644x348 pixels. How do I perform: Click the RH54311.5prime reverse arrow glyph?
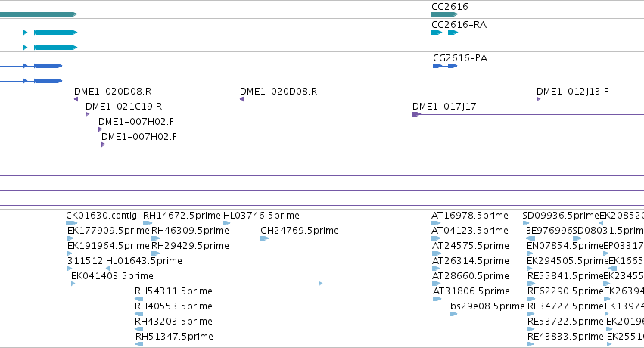(138, 299)
